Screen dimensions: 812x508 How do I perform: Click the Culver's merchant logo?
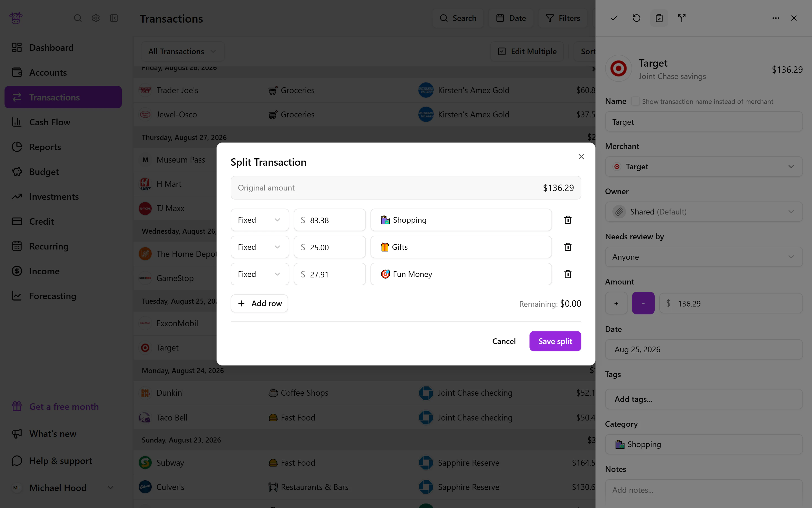point(145,487)
